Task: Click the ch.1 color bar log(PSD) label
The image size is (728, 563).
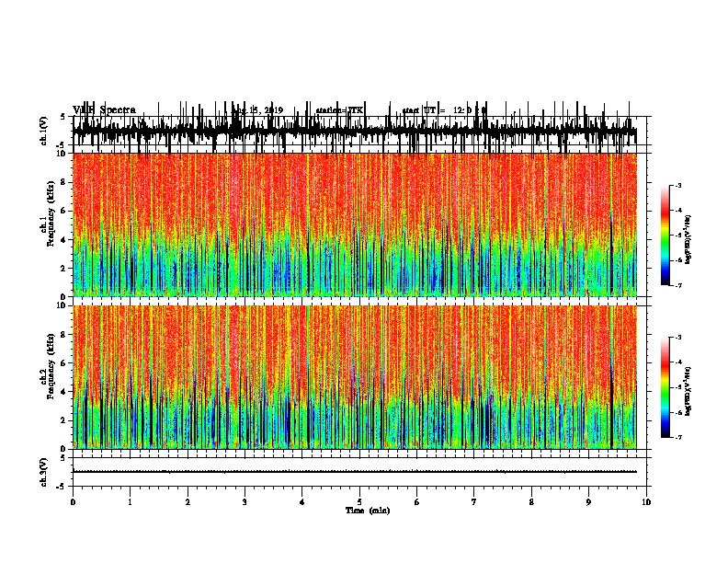Action: click(x=688, y=240)
